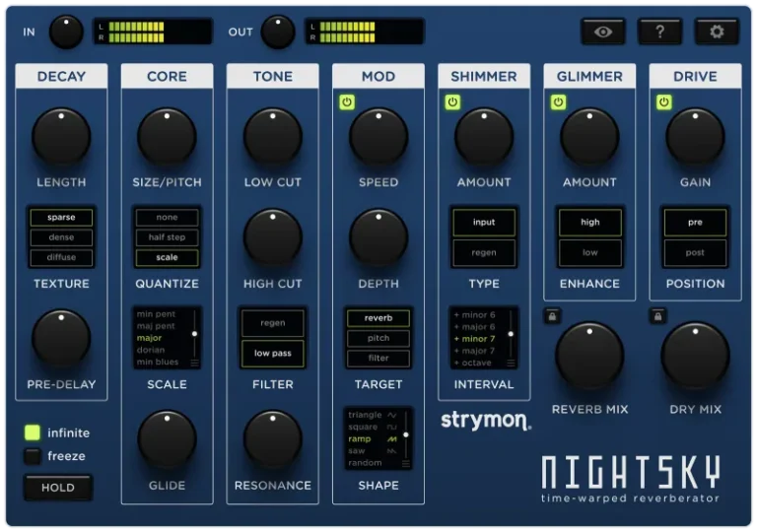
Task: Turn off the DRIVE section power icon
Action: click(x=663, y=102)
